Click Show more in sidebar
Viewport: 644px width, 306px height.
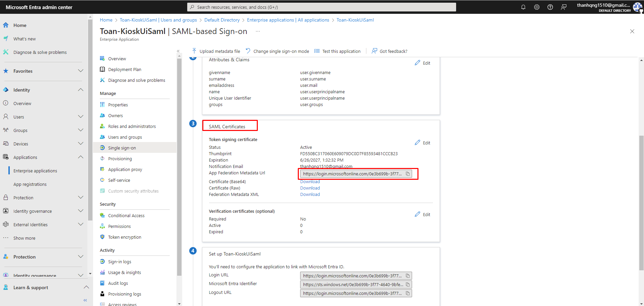[x=24, y=238]
